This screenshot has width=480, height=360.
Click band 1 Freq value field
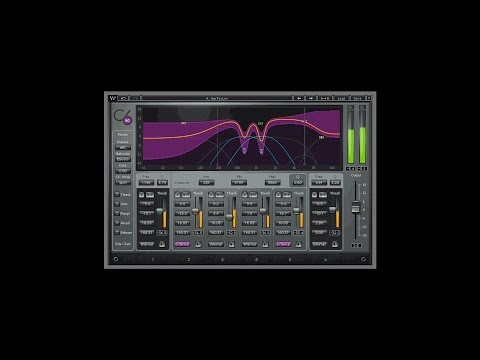pos(146,183)
